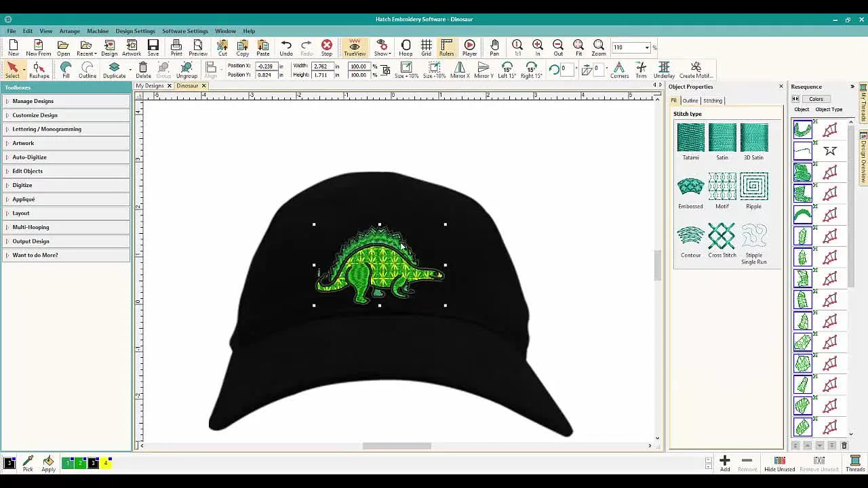Click the Fit zoom icon
This screenshot has width=868, height=488.
pos(578,47)
